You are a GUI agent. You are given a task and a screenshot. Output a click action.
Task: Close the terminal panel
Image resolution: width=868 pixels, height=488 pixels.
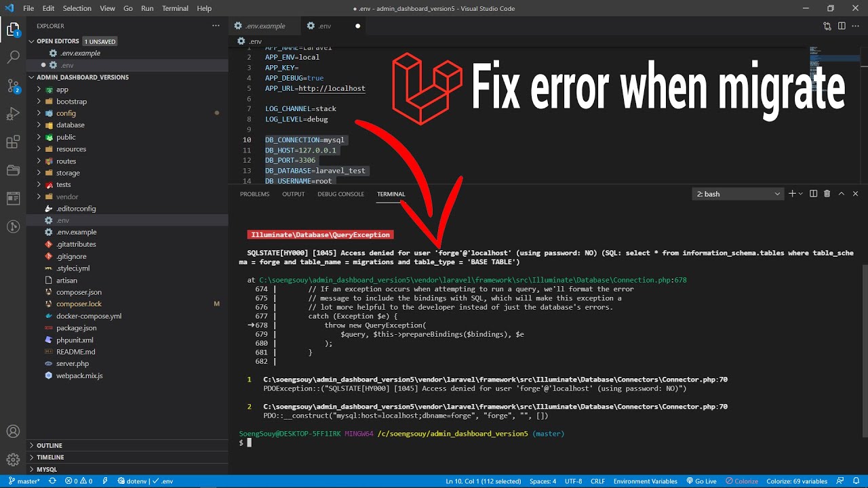tap(855, 194)
